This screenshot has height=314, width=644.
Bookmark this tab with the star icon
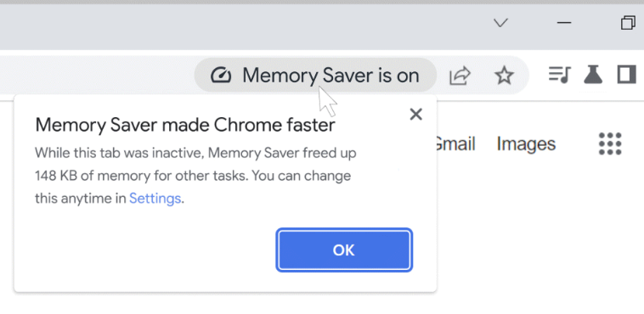[504, 76]
